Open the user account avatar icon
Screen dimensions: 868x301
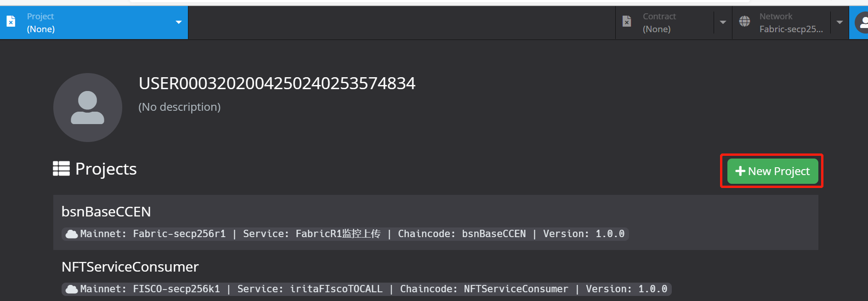tap(862, 23)
